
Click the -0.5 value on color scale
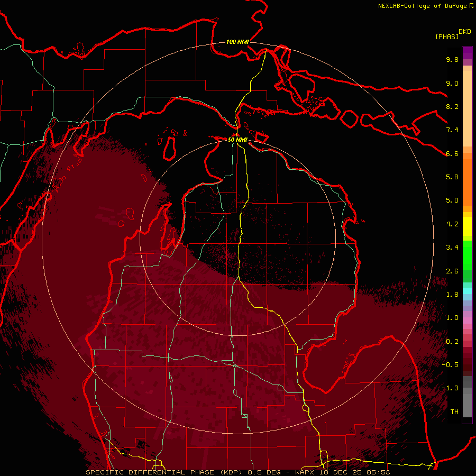tap(450, 365)
